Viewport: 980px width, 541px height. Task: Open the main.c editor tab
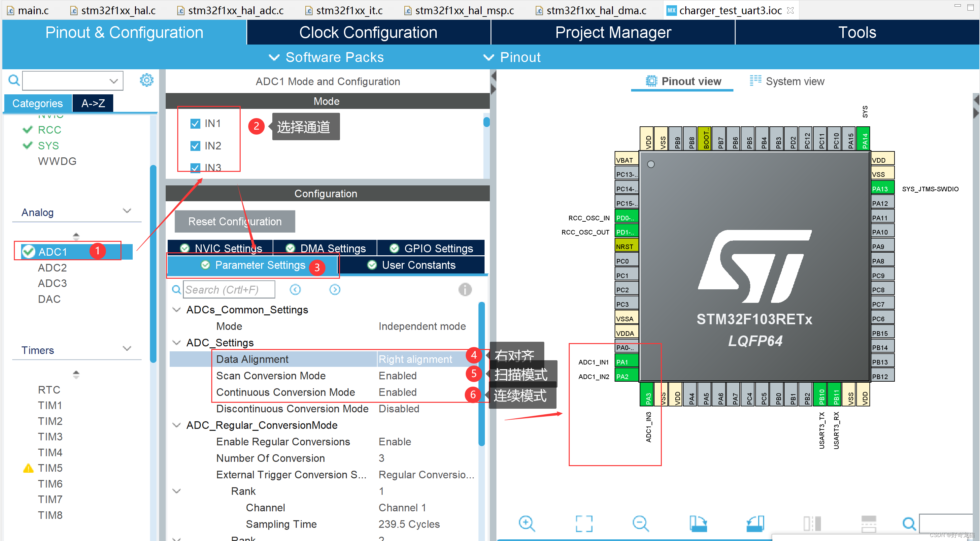[x=28, y=11]
